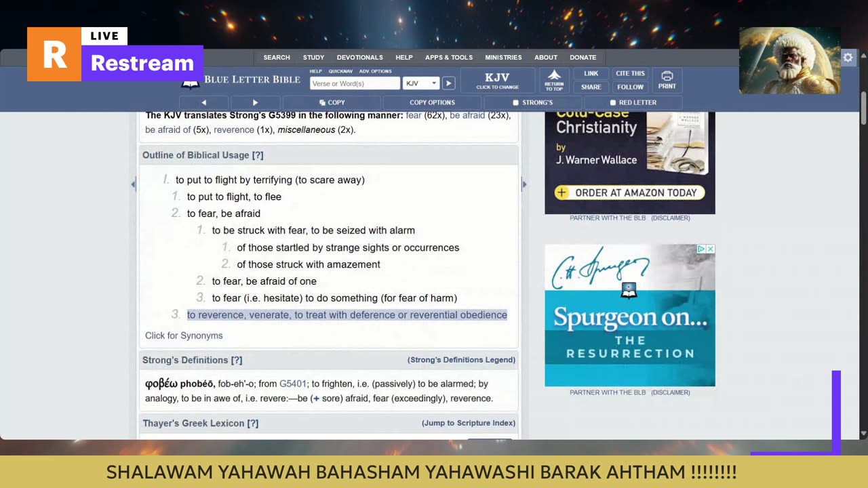Click Greek word φοβέω phobéō

180,384
